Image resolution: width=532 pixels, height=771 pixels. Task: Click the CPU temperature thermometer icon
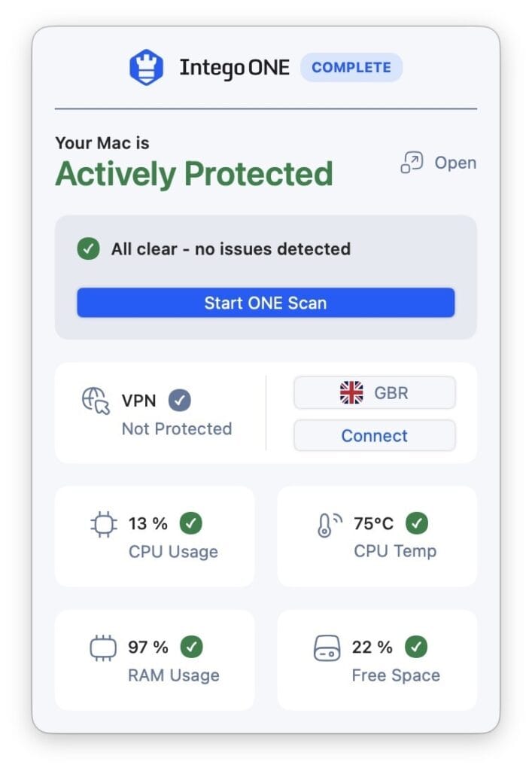point(328,524)
